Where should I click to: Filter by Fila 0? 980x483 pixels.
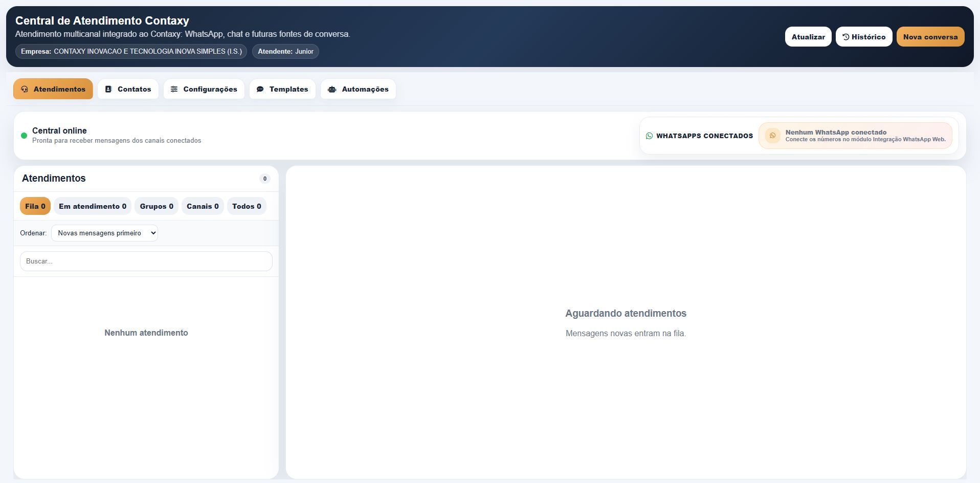[x=35, y=206]
